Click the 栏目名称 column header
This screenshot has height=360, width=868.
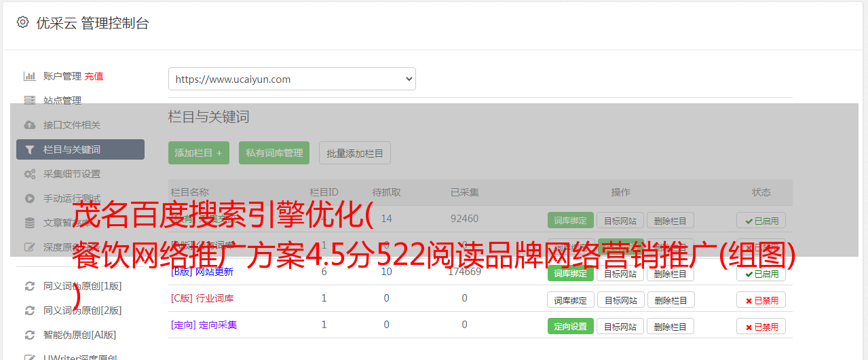[x=189, y=192]
